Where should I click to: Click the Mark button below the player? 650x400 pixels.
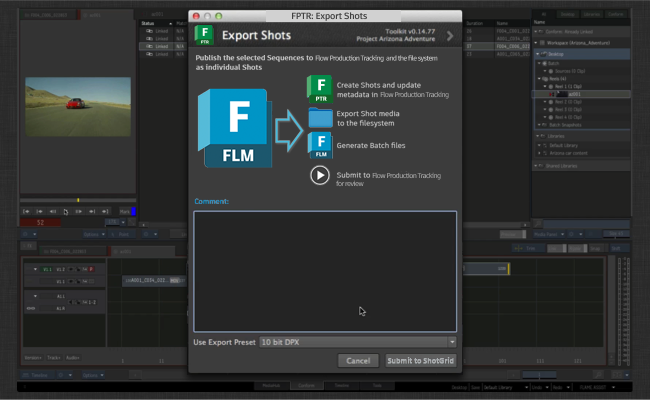pos(125,211)
